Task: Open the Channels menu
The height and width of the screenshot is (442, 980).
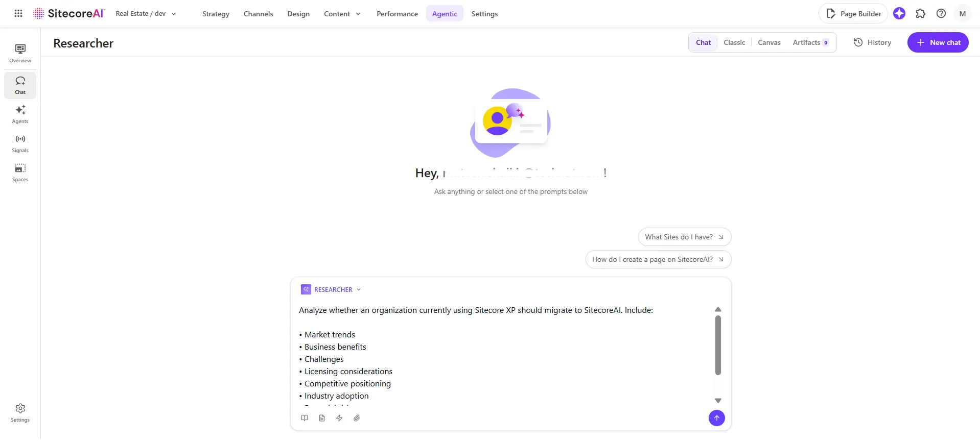Action: (x=259, y=14)
